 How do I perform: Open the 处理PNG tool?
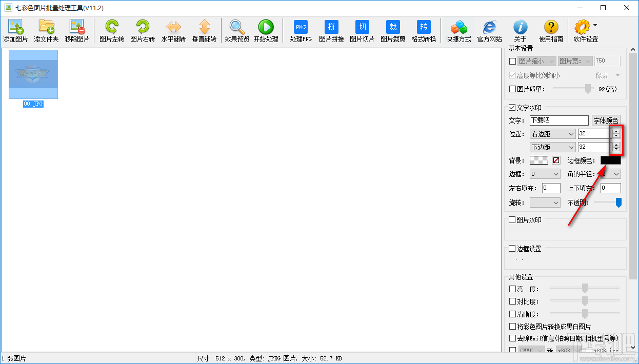tap(301, 27)
